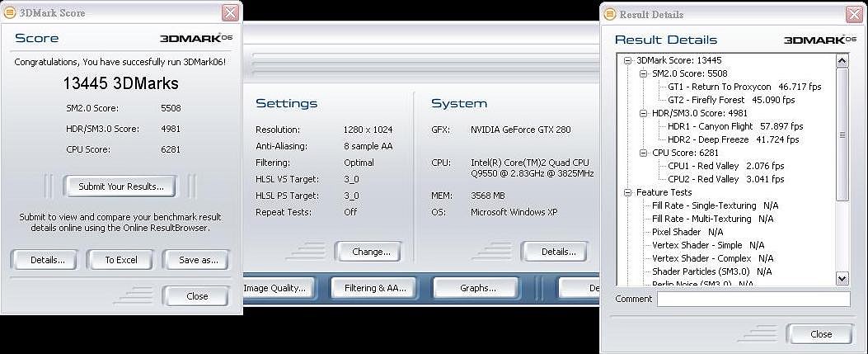Click Anti-Aliasing value 8 sample AA
This screenshot has width=868, height=354.
point(368,146)
